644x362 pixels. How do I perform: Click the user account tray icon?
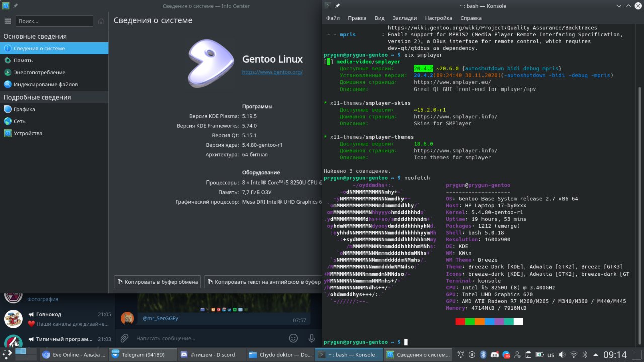point(517,354)
